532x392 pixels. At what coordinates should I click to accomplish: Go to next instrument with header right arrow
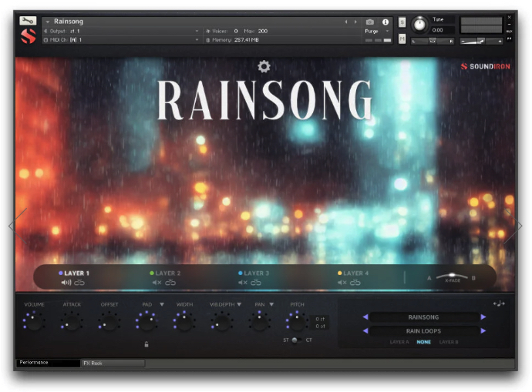coord(355,22)
